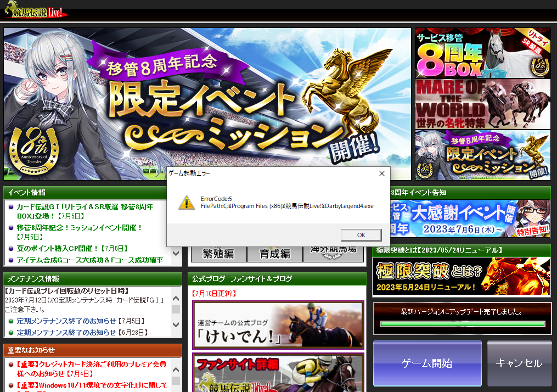This screenshot has width=557, height=392.
Task: Click the キャンセル button
Action: pos(519,363)
